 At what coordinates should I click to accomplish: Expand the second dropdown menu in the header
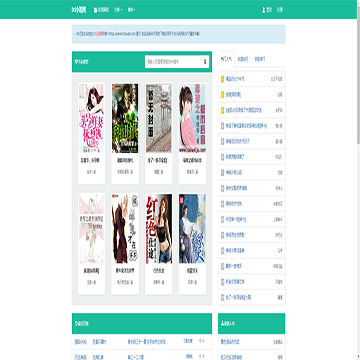pyautogui.click(x=131, y=10)
